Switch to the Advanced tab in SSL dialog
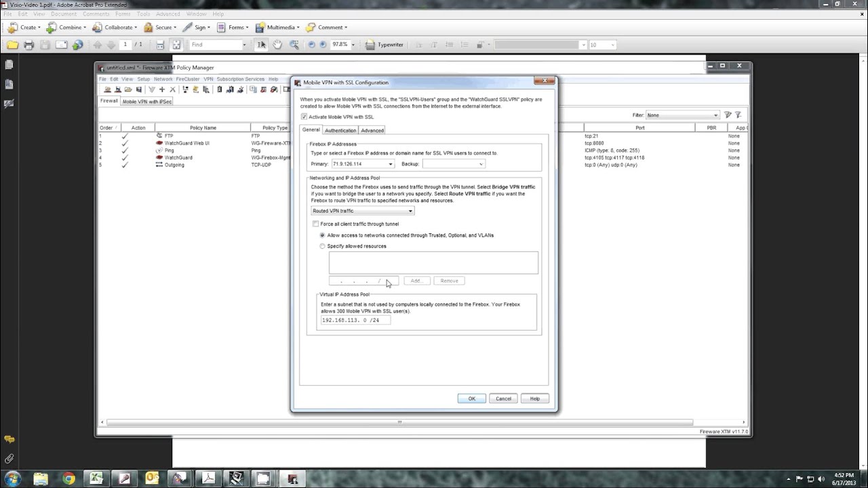The height and width of the screenshot is (488, 868). (x=372, y=130)
